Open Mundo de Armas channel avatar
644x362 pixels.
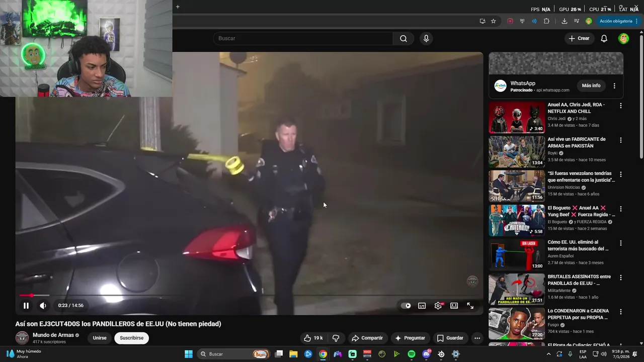coord(22,338)
